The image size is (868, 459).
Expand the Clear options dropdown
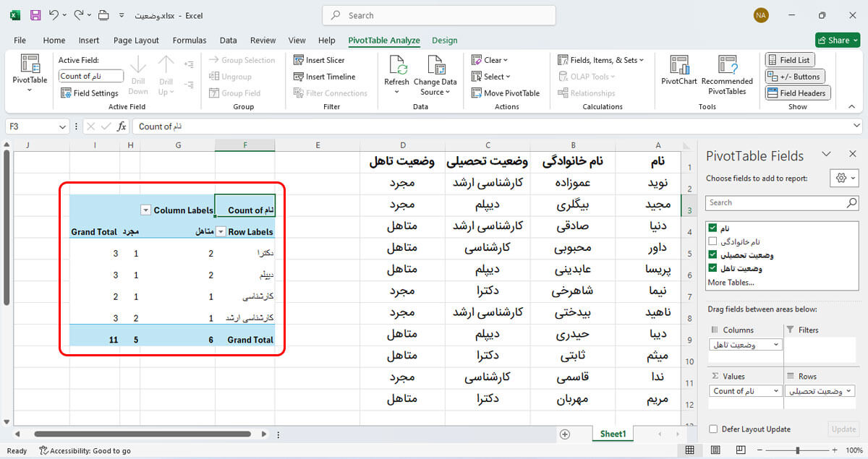click(506, 59)
